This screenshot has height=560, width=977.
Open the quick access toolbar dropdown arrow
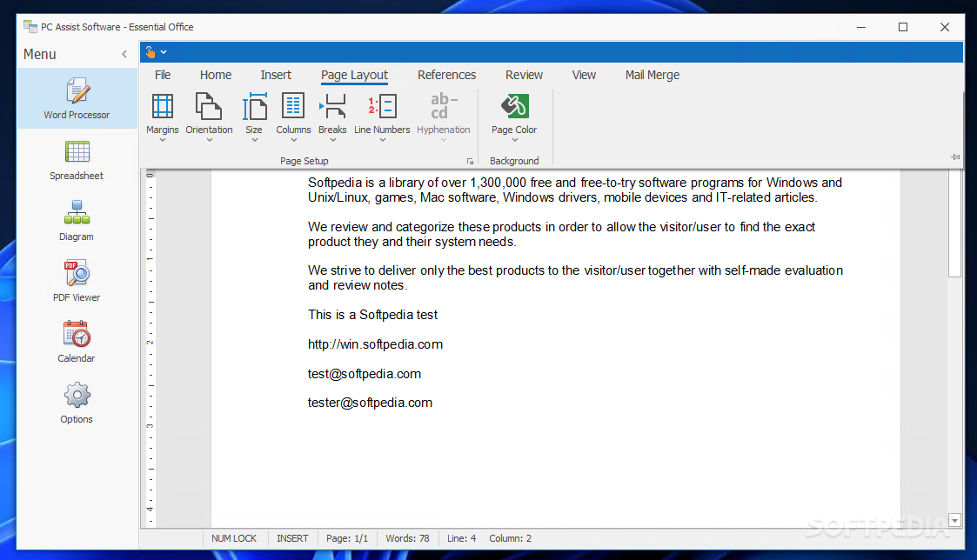tap(164, 52)
